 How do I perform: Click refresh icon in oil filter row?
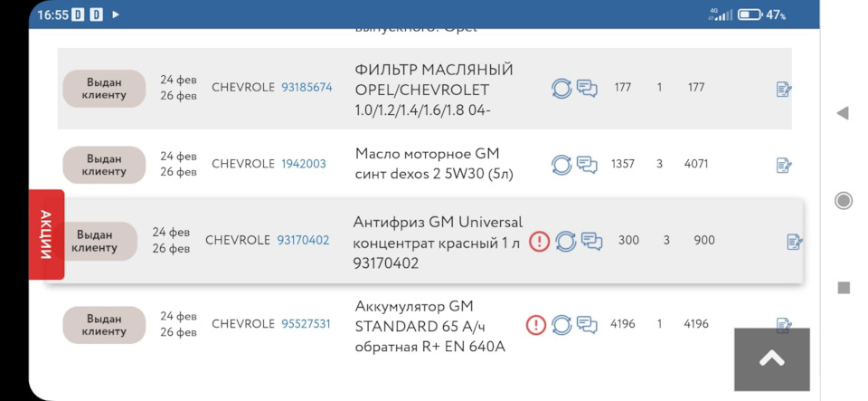[x=561, y=89]
